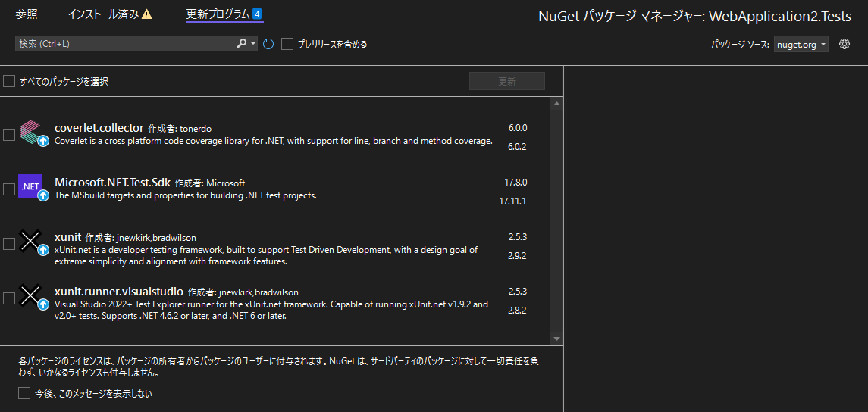This screenshot has width=868, height=412.
Task: Click the MSbuild targets description text
Action: pos(186,195)
